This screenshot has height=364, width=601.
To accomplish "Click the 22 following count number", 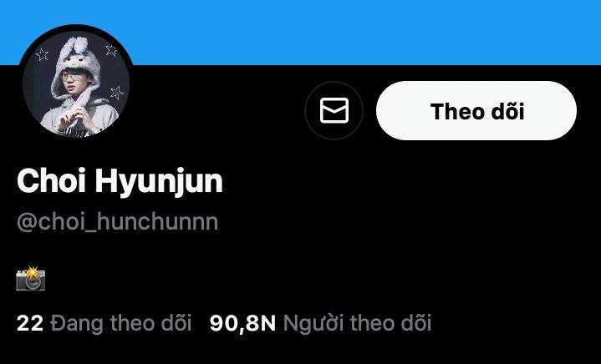I will tap(30, 323).
